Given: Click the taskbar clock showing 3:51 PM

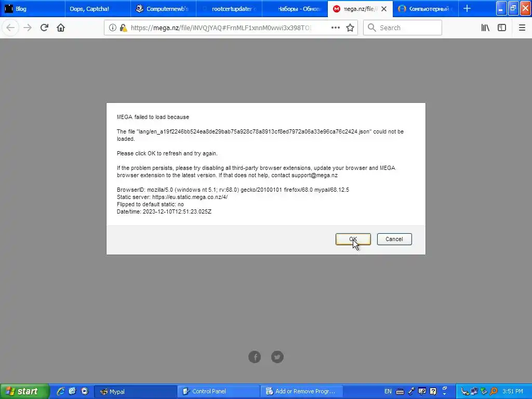Looking at the screenshot, I should coord(513,392).
